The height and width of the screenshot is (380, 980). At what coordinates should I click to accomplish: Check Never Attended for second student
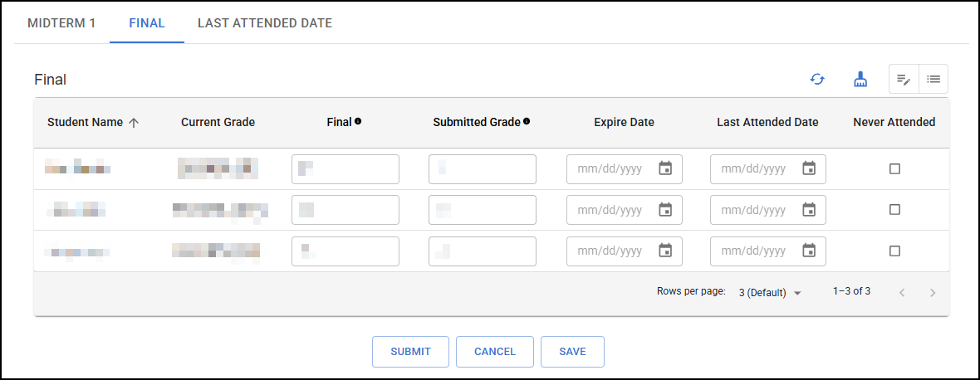coord(894,210)
